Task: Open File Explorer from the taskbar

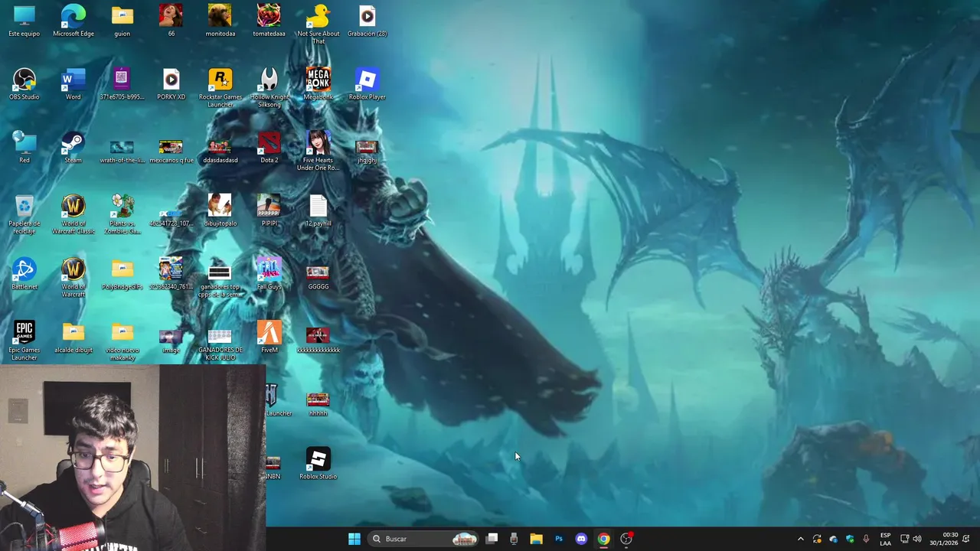Action: coord(536,539)
